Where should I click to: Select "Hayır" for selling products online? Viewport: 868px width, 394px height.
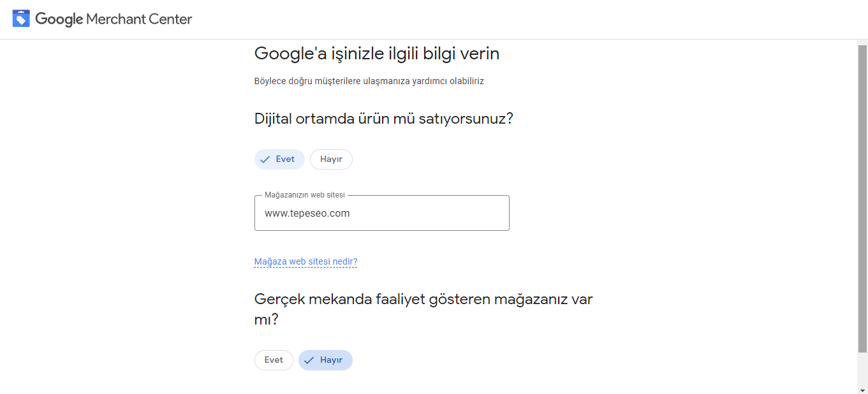click(331, 159)
